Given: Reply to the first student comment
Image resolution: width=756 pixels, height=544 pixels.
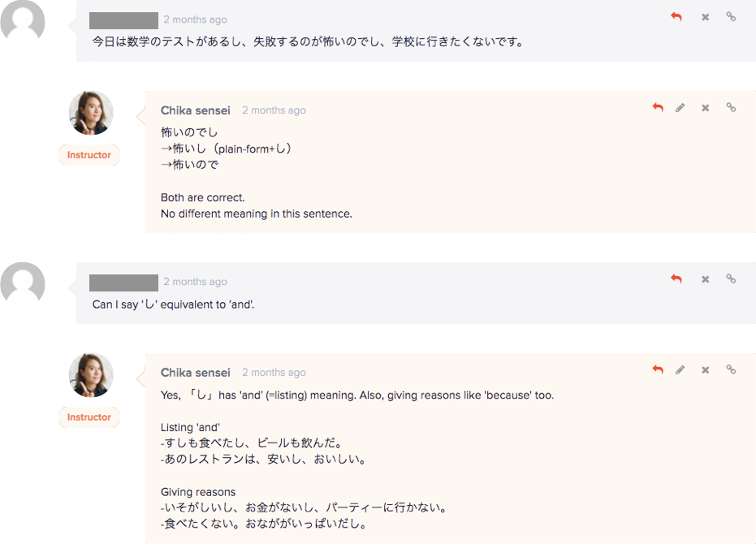Looking at the screenshot, I should click(x=676, y=17).
